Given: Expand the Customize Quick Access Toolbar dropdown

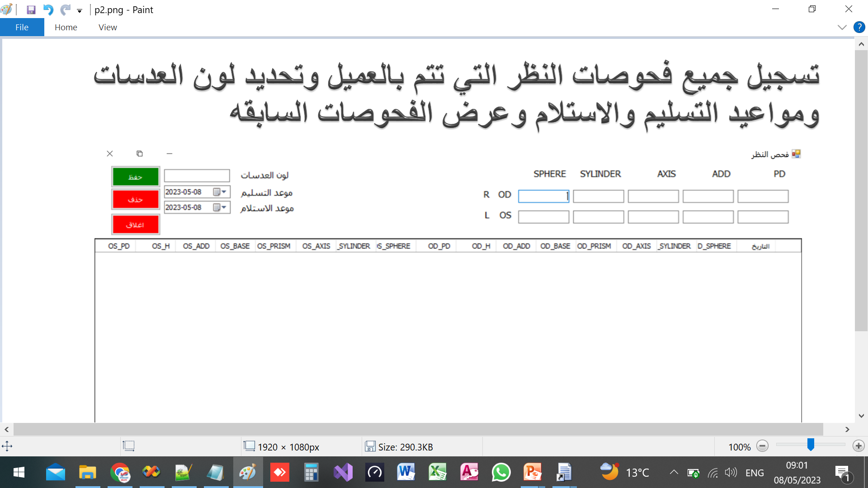Looking at the screenshot, I should pos(80,10).
